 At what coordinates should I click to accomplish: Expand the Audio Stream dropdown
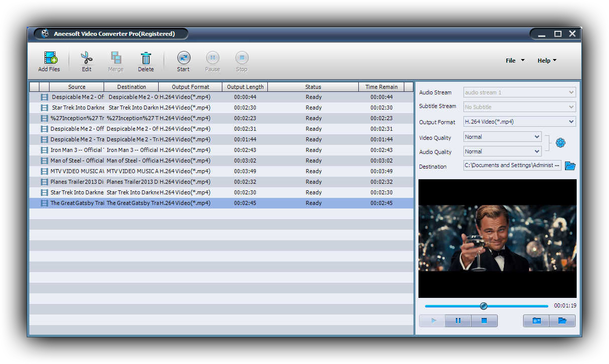coord(520,92)
